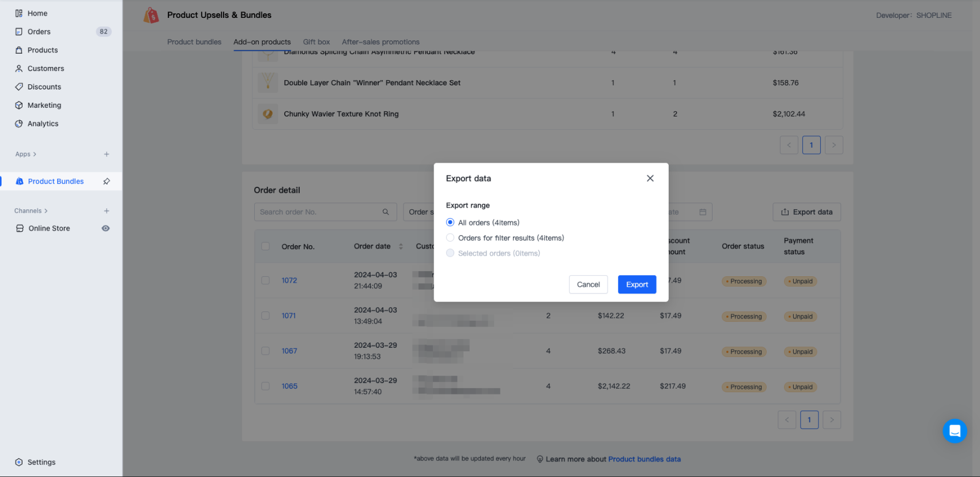Go to Analytics in the sidebar

(43, 123)
